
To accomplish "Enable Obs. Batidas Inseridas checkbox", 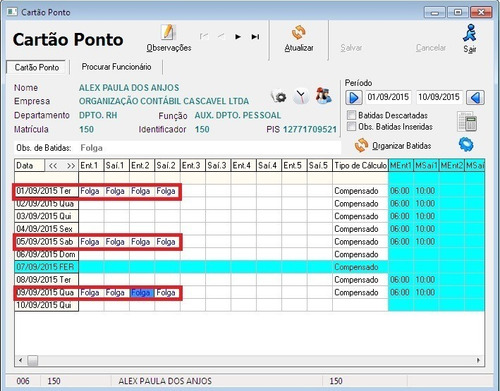I will point(351,127).
